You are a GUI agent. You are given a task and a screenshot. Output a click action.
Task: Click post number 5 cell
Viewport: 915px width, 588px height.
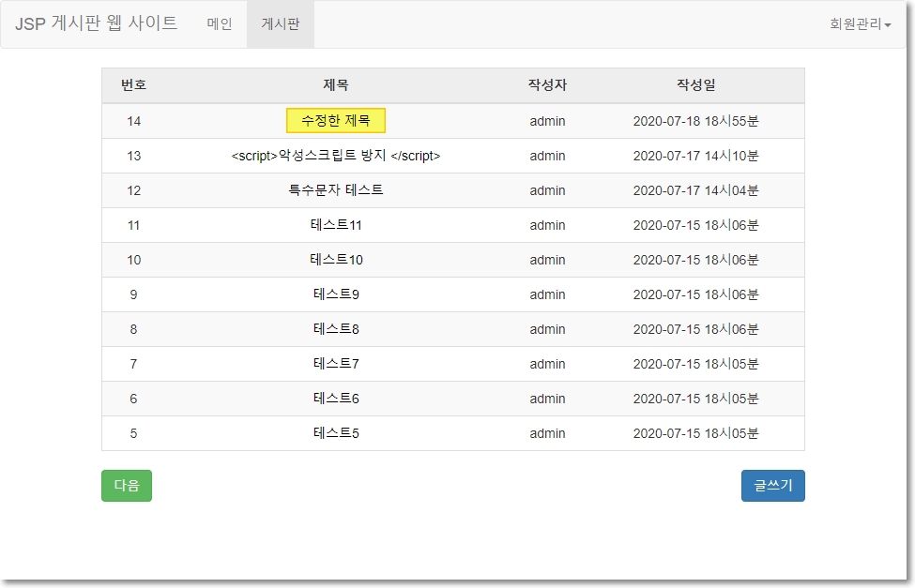pyautogui.click(x=133, y=433)
